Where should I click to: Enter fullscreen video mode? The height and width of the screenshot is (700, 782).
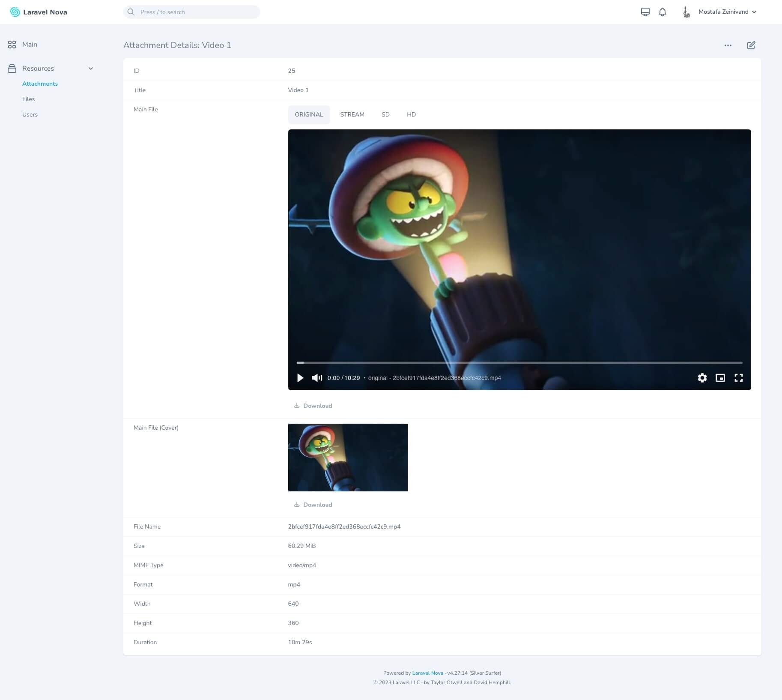(739, 378)
